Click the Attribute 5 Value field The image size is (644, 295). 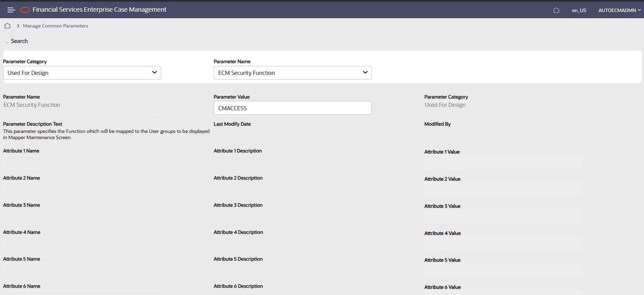[503, 270]
